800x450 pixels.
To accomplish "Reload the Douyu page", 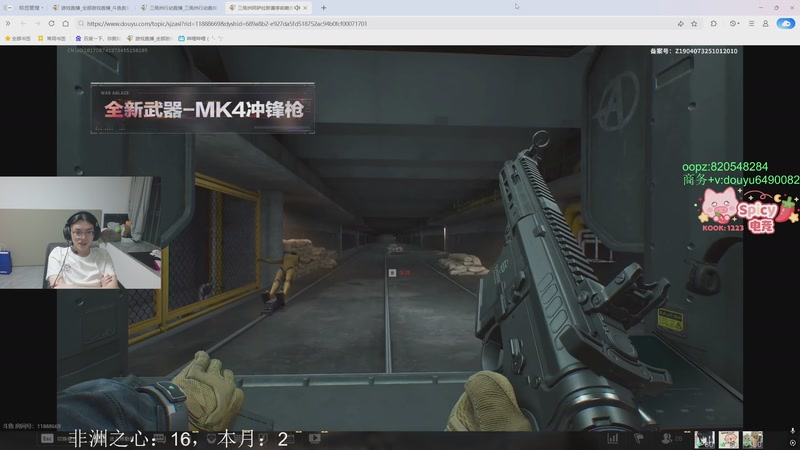I will pos(52,23).
